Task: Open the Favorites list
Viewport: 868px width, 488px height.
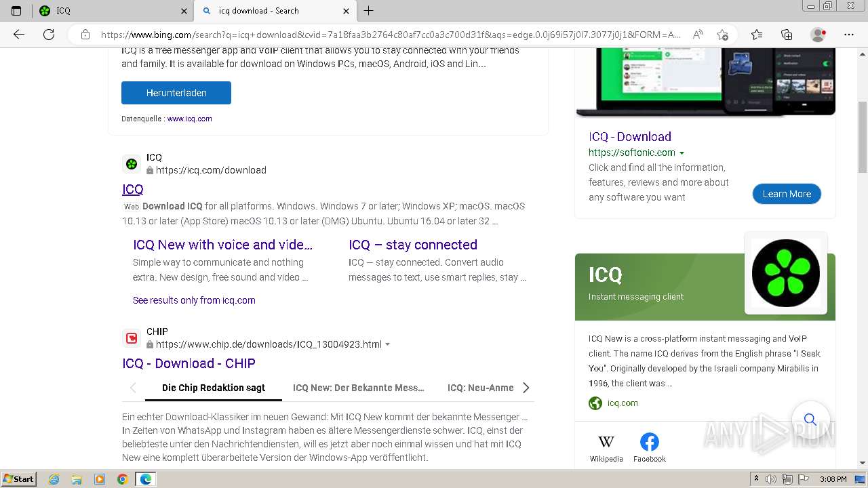Action: click(757, 35)
